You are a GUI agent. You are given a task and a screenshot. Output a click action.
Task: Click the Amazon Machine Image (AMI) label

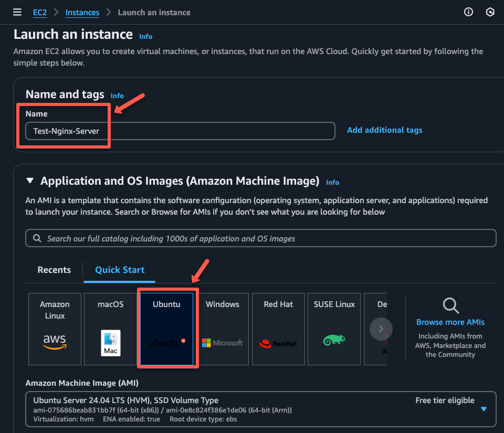pos(82,383)
